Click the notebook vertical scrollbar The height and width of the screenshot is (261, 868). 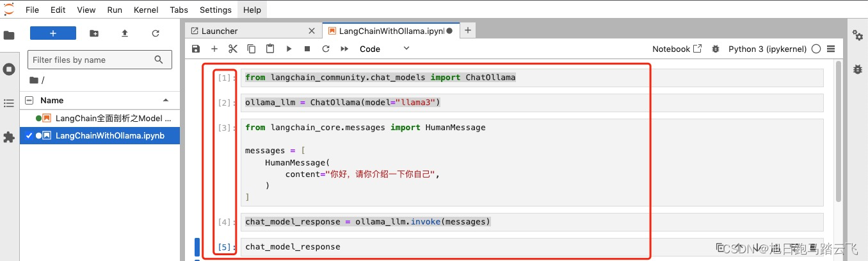(x=839, y=131)
